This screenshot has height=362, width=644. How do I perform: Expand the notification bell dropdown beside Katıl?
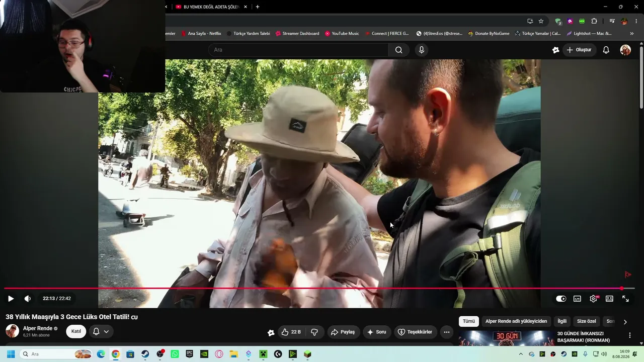[x=101, y=331]
